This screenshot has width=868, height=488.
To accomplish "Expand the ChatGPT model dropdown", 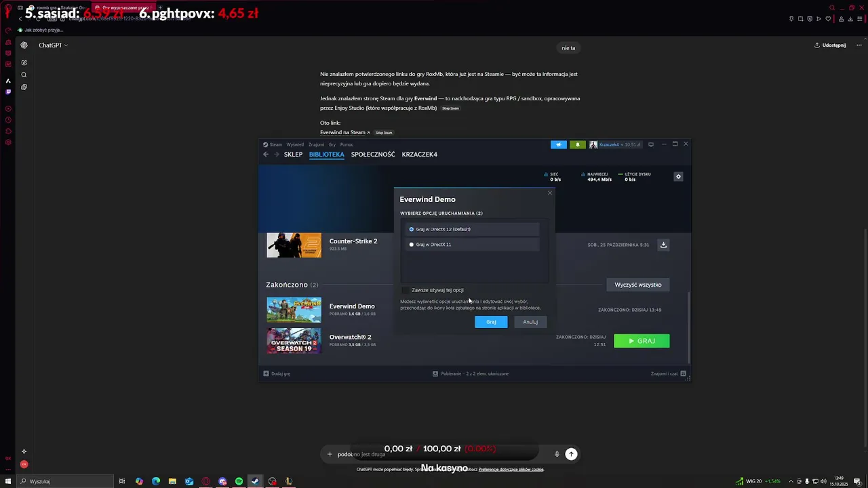I will 53,45.
